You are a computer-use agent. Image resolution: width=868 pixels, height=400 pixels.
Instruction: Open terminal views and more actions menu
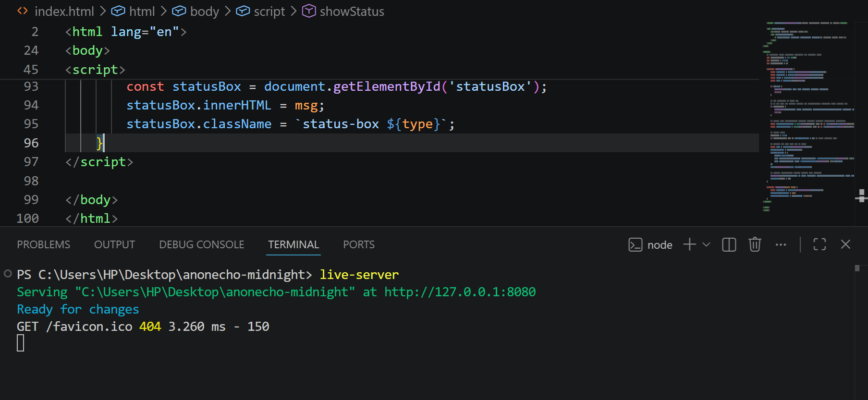tap(781, 244)
